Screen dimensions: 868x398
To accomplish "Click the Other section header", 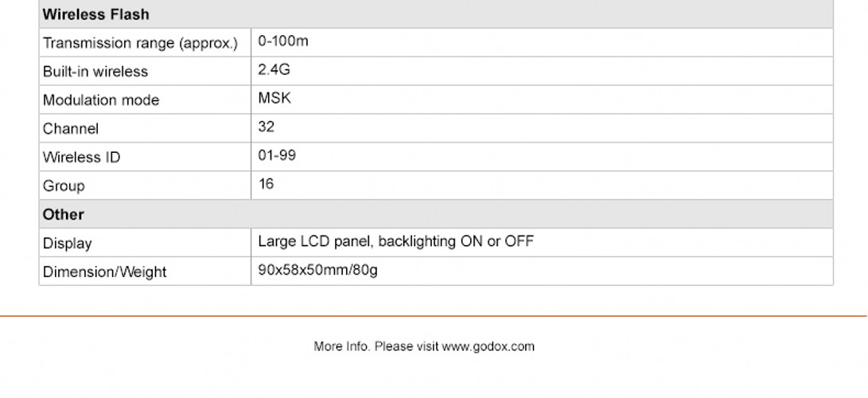I will coord(64,214).
